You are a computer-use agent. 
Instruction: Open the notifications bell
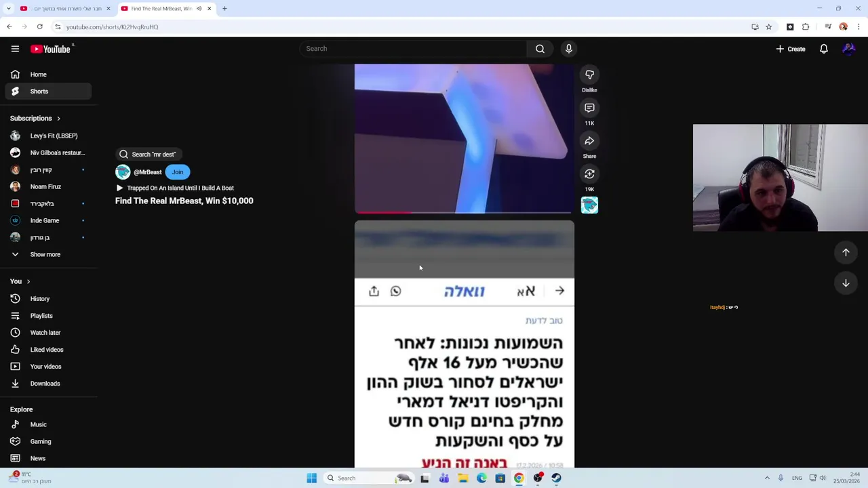click(x=824, y=49)
